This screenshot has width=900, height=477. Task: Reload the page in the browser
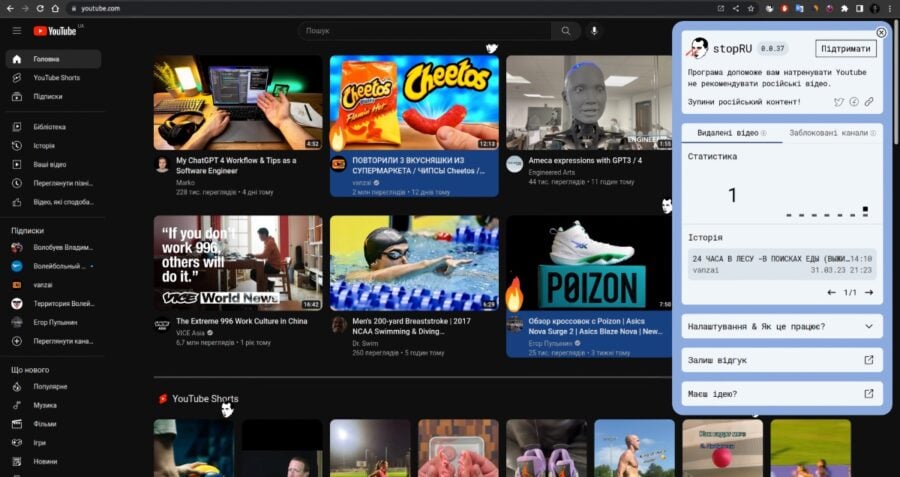pos(40,9)
